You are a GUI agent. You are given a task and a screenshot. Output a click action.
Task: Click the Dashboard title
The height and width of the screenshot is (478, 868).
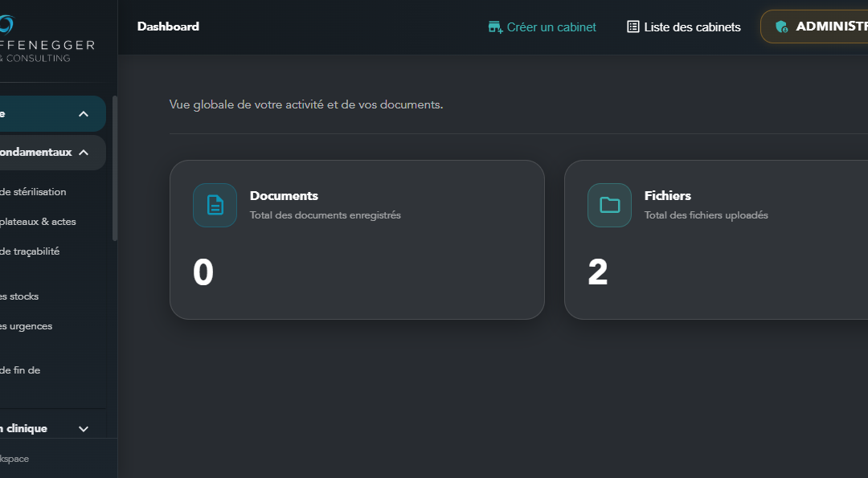(168, 27)
